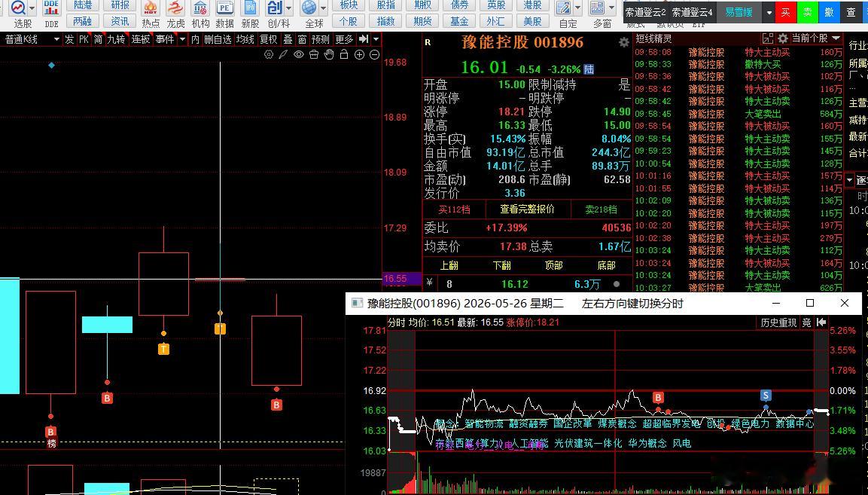Switch to the 索道登云2 account tab
Viewport: 868px width, 495px height.
(x=645, y=11)
